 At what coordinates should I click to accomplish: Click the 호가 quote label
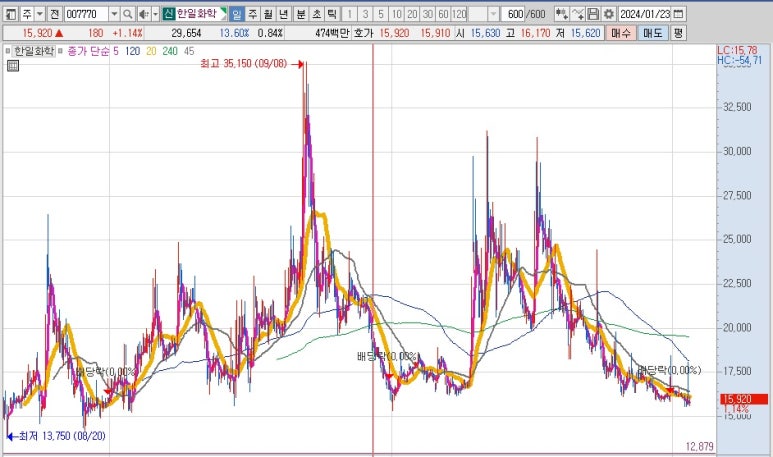point(363,33)
